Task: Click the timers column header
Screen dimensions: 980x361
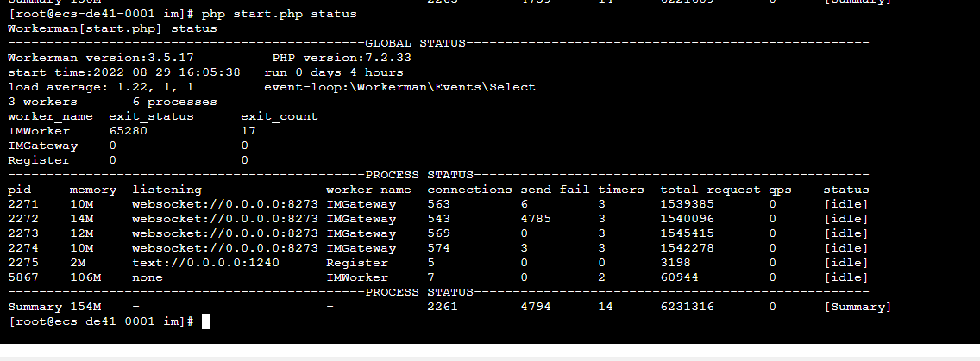Action: pos(621,190)
